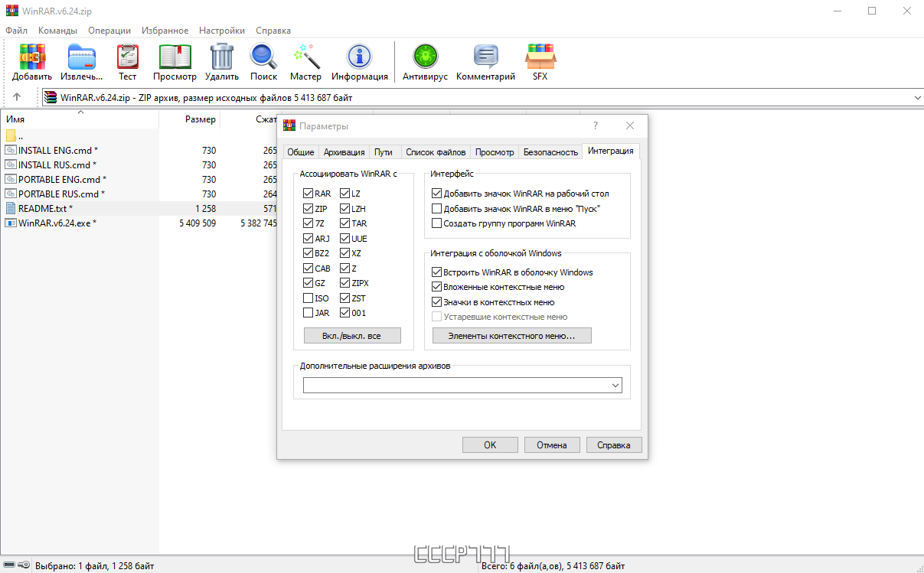This screenshot has height=573, width=924.
Task: Check 'Создать группу программ WinRAR'
Action: tap(436, 223)
